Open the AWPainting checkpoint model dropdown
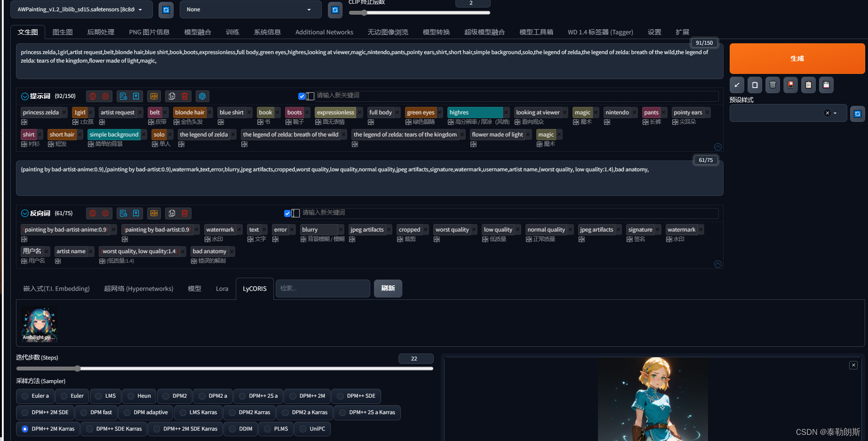 (81, 10)
